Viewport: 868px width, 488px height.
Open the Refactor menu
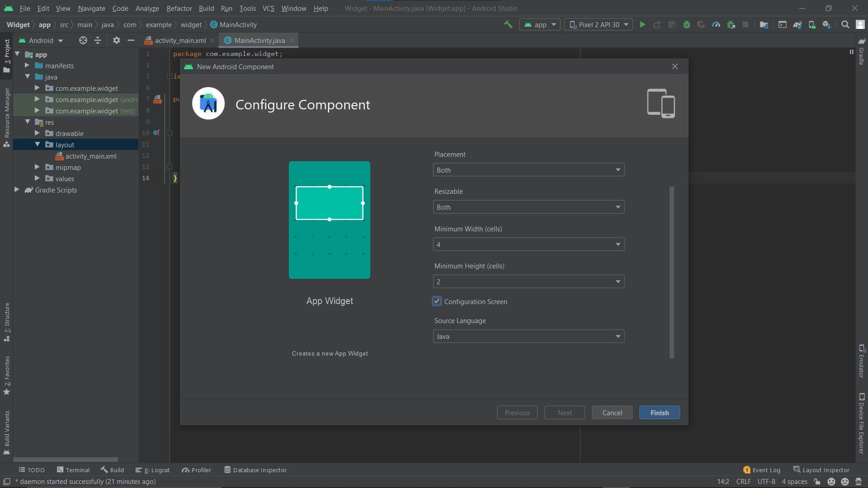click(179, 8)
